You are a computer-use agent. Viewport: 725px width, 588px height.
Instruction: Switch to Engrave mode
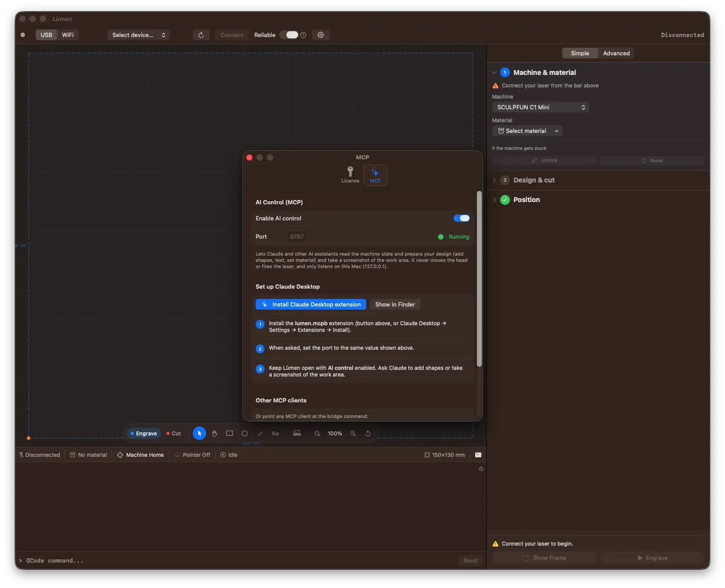coord(144,433)
